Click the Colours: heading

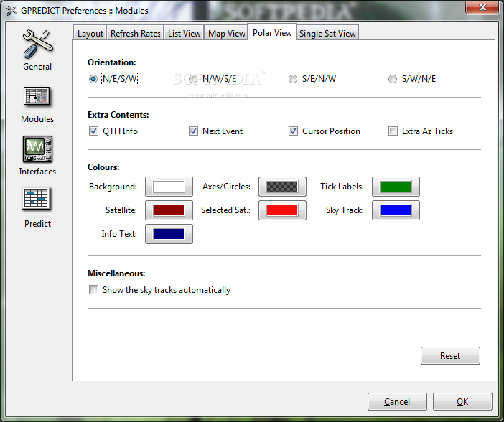point(103,167)
